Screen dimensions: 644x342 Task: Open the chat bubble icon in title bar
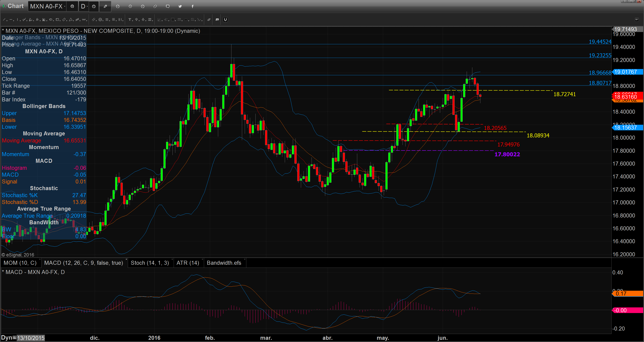pyautogui.click(x=167, y=6)
